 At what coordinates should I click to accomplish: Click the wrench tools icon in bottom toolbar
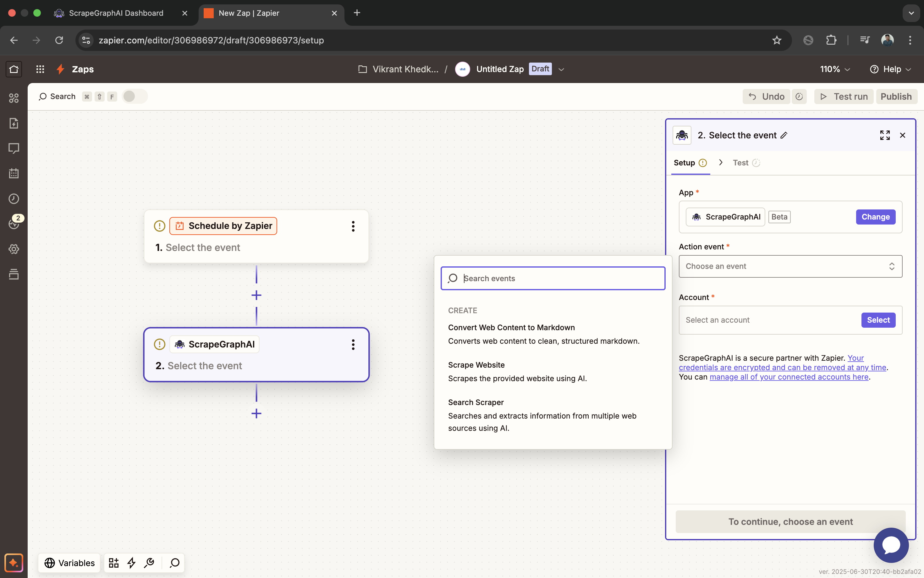pyautogui.click(x=149, y=563)
